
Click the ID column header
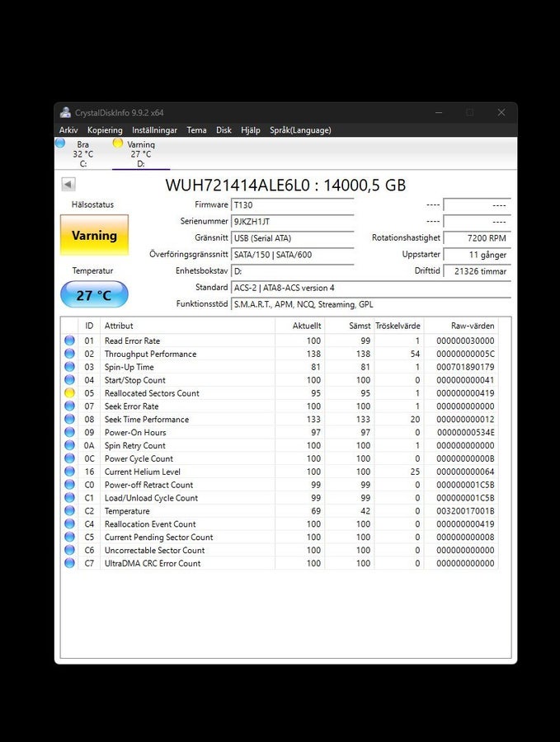(89, 326)
